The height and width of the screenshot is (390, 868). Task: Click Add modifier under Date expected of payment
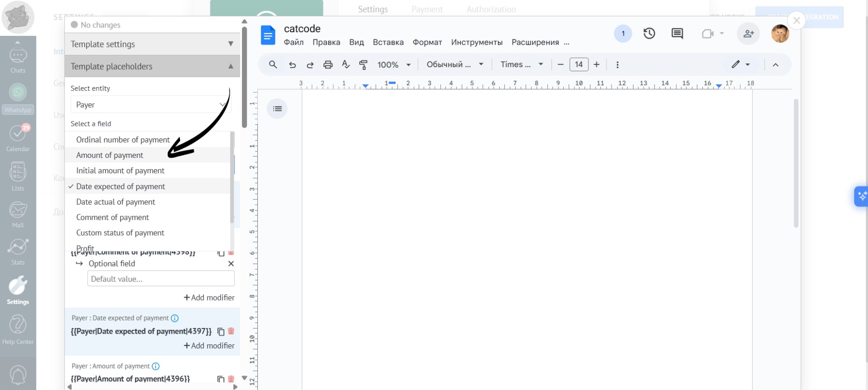click(209, 346)
